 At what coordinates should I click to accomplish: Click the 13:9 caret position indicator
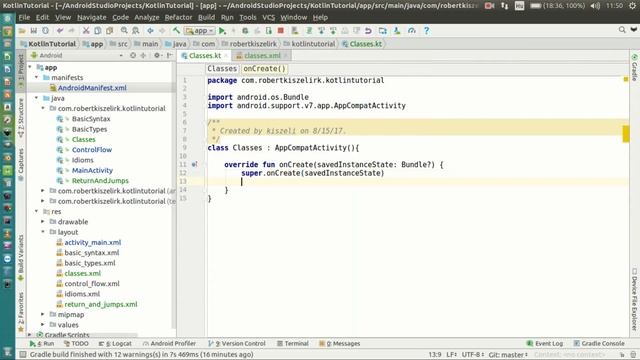[435, 355]
